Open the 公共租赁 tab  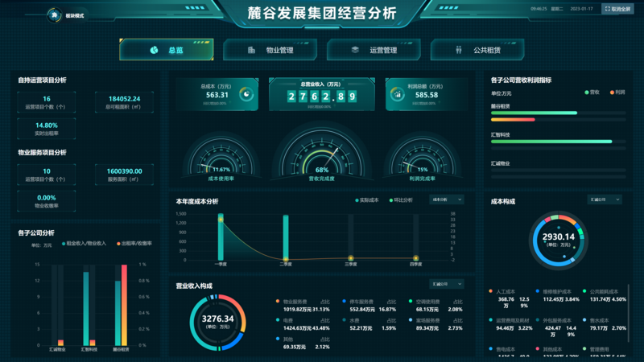[477, 50]
